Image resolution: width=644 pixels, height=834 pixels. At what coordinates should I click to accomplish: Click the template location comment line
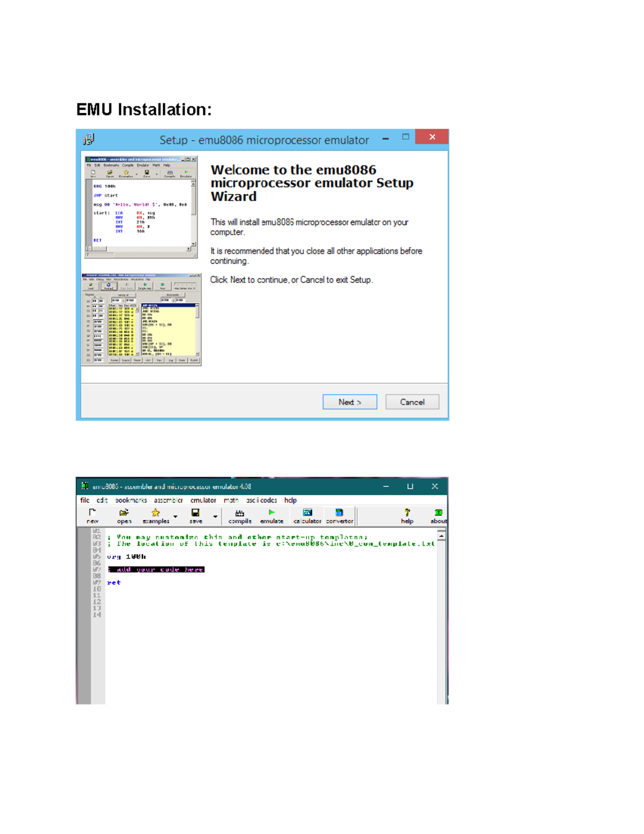[271, 543]
